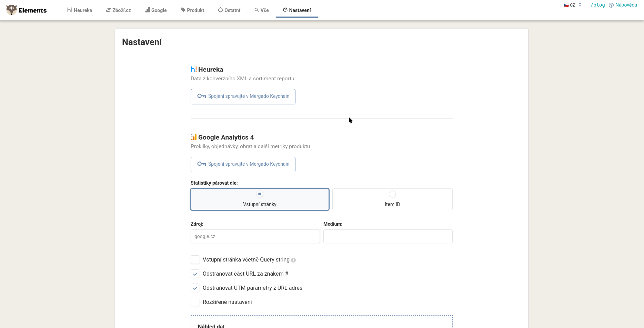Click key icon in Heureka Keychain button
The width and height of the screenshot is (644, 328).
[x=202, y=96]
